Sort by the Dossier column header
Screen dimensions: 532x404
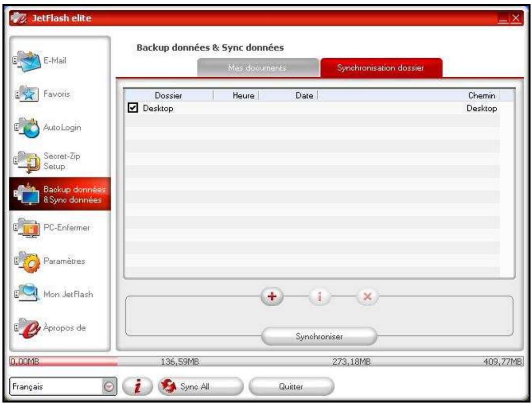pos(168,95)
